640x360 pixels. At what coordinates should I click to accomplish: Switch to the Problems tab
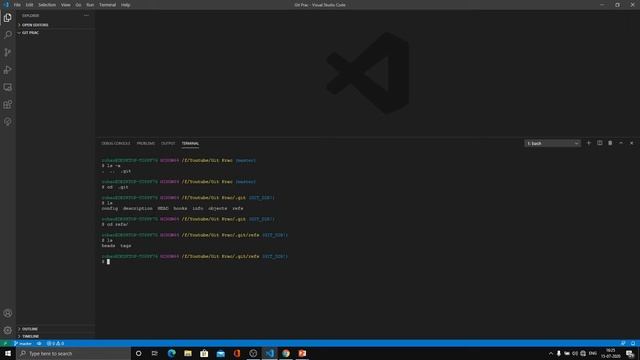click(146, 144)
